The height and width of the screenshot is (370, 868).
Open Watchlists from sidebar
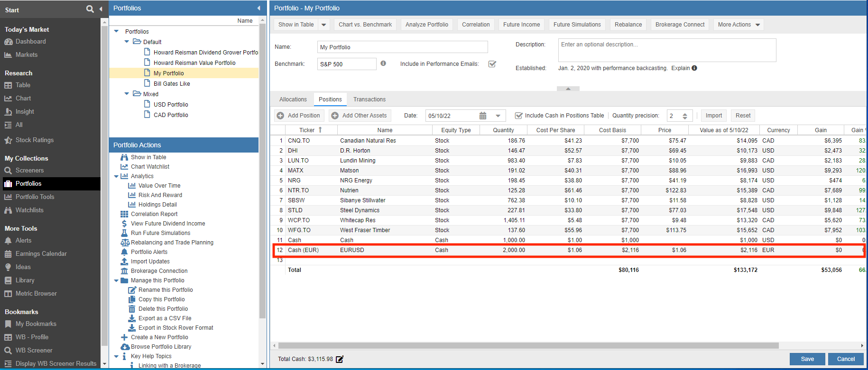click(x=29, y=210)
